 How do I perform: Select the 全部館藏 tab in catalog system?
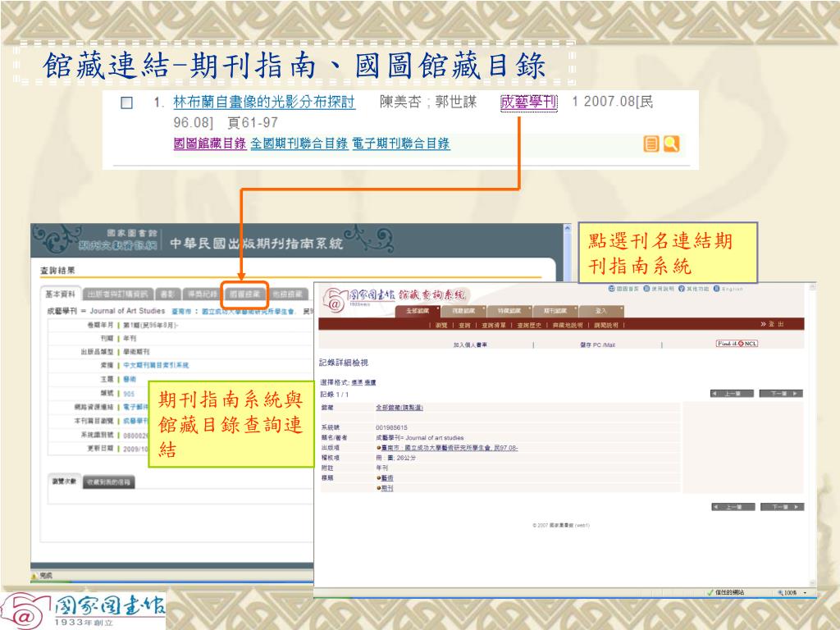pyautogui.click(x=418, y=311)
